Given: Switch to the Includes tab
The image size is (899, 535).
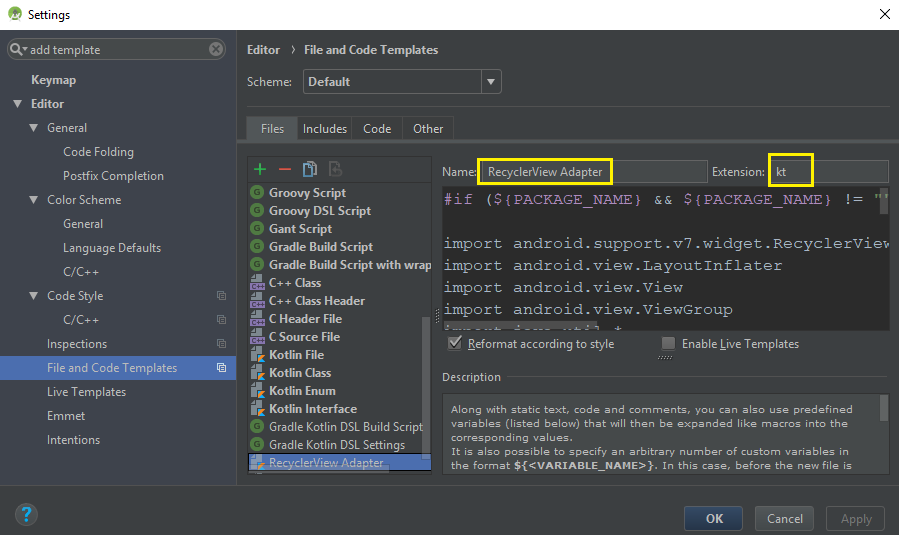Looking at the screenshot, I should pyautogui.click(x=325, y=128).
